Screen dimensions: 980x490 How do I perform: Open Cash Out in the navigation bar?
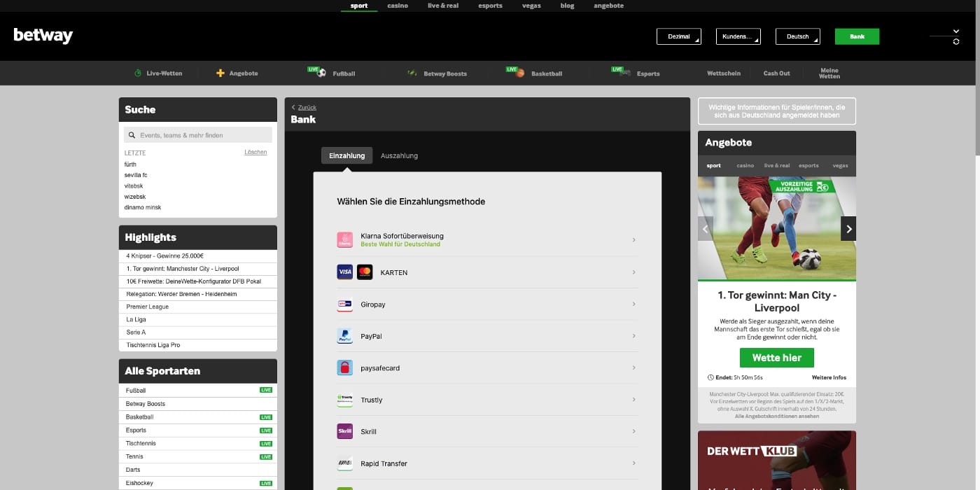click(x=776, y=73)
